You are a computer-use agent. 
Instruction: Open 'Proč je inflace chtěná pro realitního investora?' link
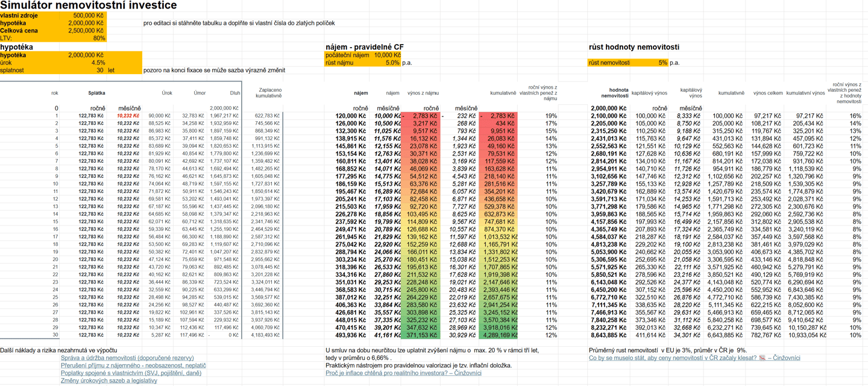tap(403, 373)
